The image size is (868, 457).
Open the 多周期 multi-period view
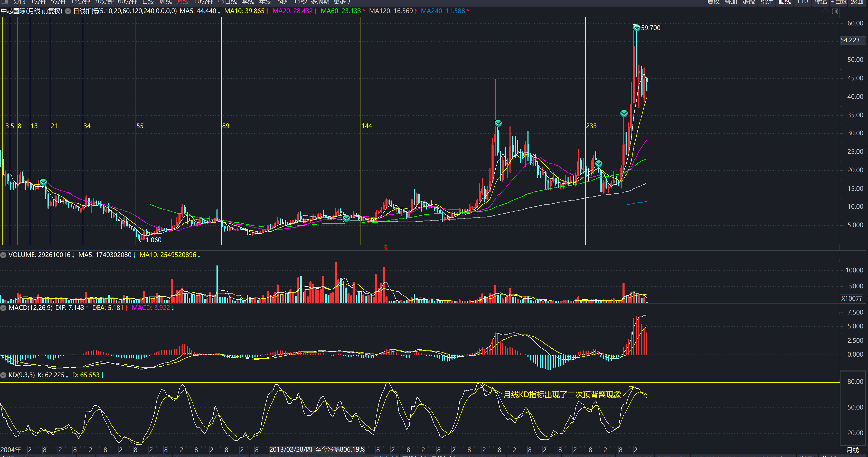[320, 2]
